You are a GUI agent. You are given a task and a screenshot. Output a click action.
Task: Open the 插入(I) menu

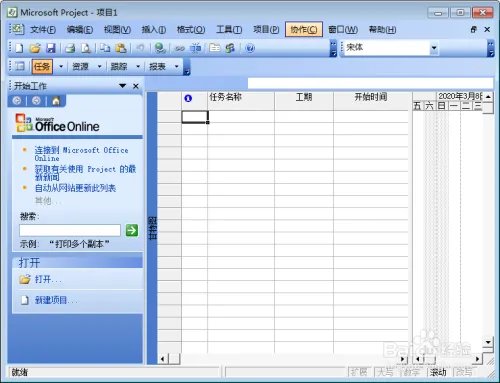tap(154, 30)
